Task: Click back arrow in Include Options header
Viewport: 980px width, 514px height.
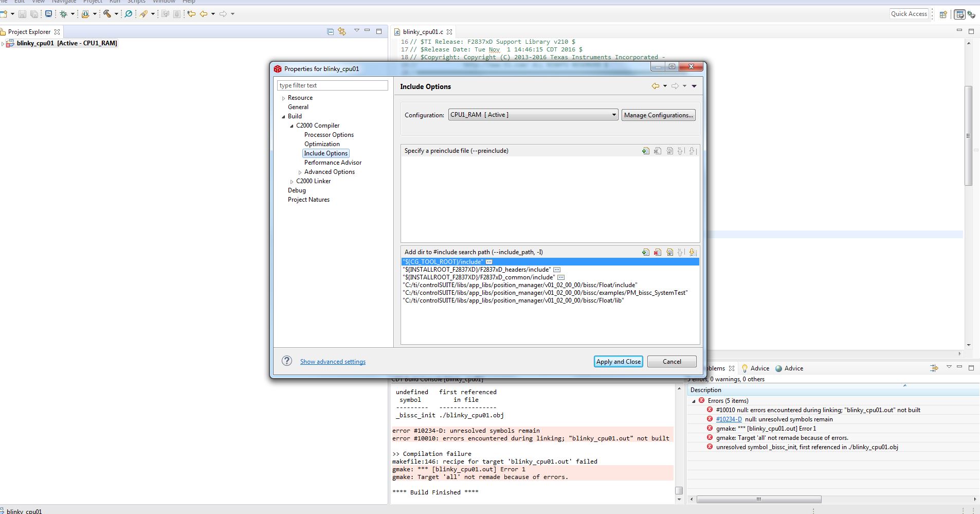Action: click(x=656, y=86)
